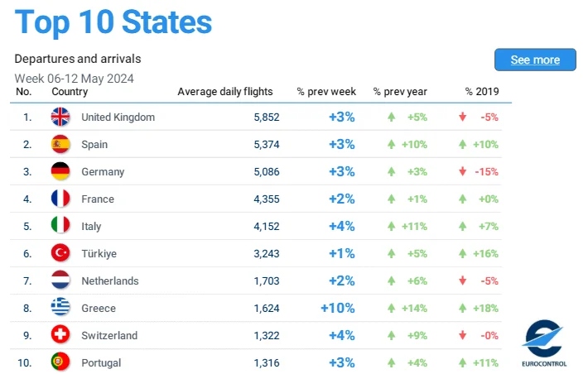
Task: Select the Germany flag icon
Action: [60, 171]
